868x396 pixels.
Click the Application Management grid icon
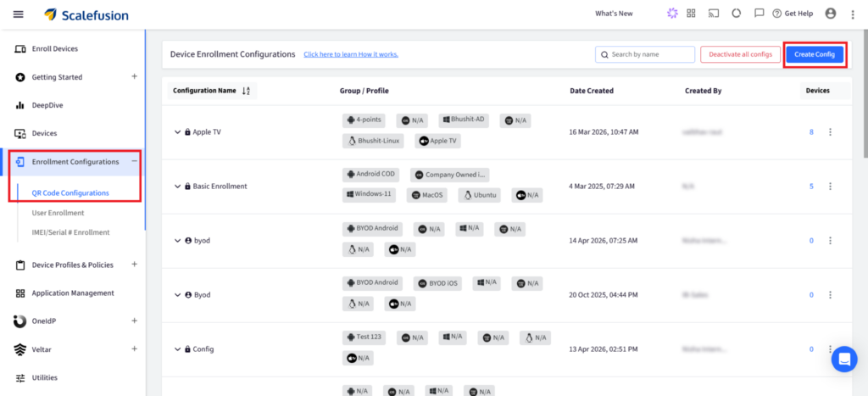click(20, 293)
